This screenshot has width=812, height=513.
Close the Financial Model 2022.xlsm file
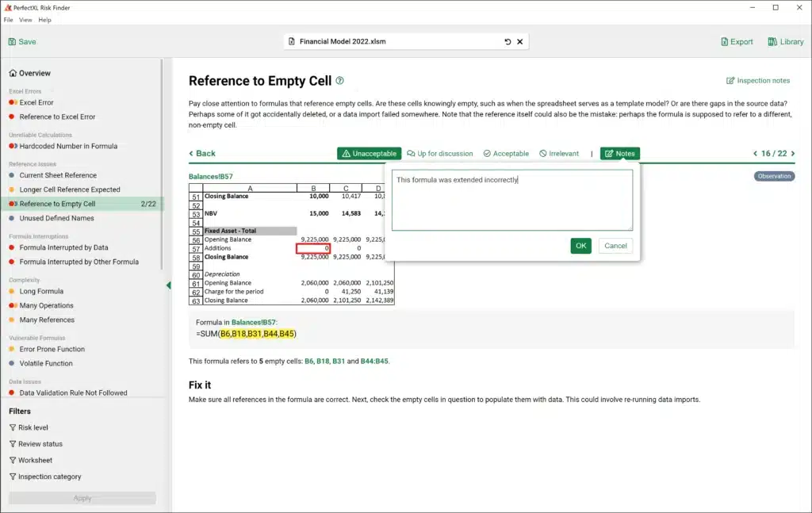[x=520, y=41]
